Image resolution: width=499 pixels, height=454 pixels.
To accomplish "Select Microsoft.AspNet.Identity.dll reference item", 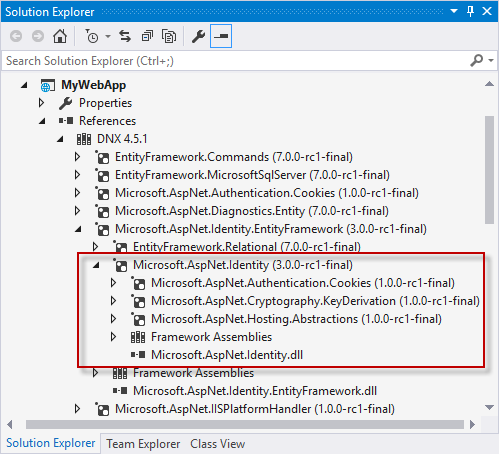I will [227, 355].
